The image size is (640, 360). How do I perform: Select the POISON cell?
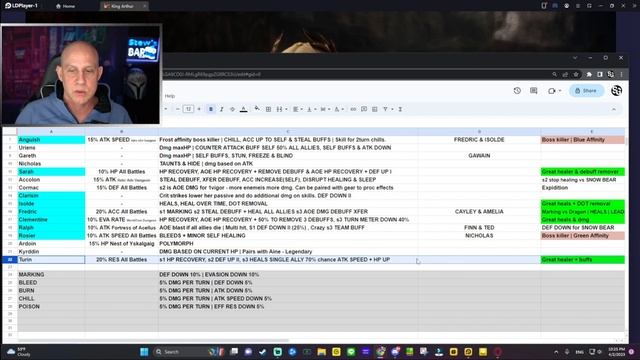51,307
